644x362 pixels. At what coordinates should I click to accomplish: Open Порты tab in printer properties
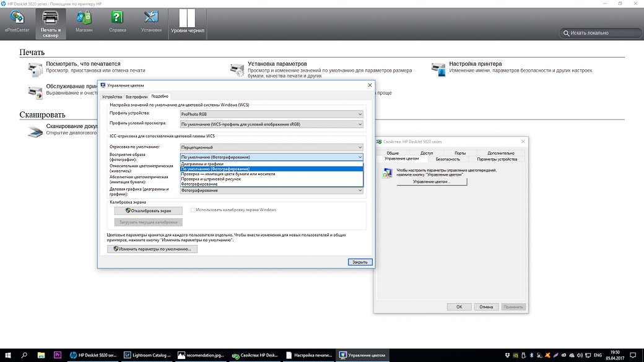pos(460,153)
